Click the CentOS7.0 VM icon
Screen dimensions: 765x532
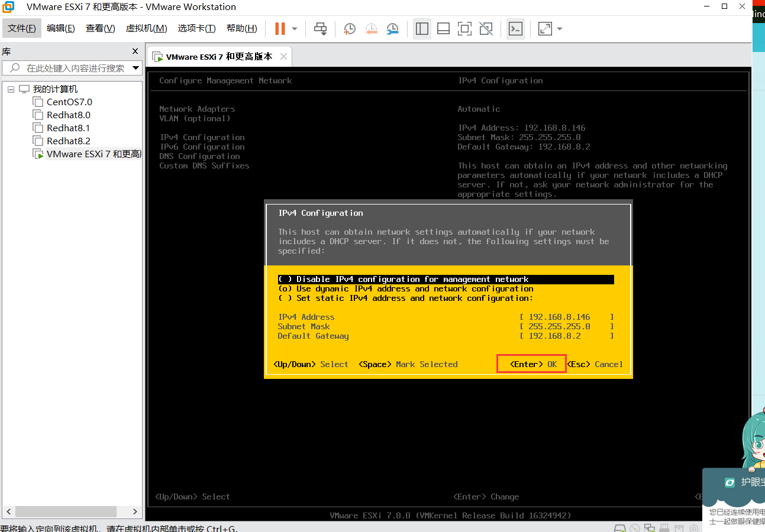pyautogui.click(x=38, y=102)
